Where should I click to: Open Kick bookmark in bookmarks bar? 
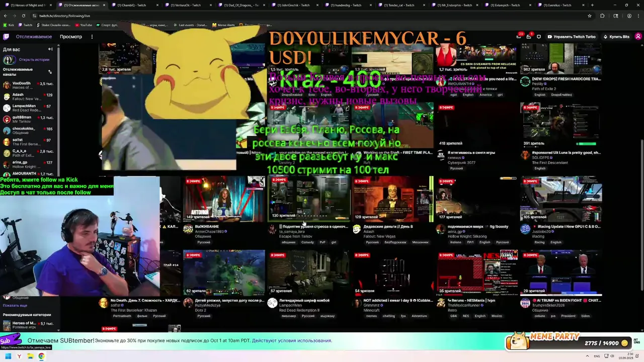tap(9, 25)
